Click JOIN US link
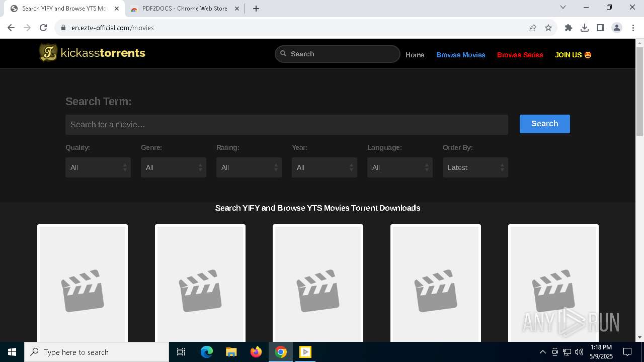Image resolution: width=644 pixels, height=362 pixels. click(573, 55)
